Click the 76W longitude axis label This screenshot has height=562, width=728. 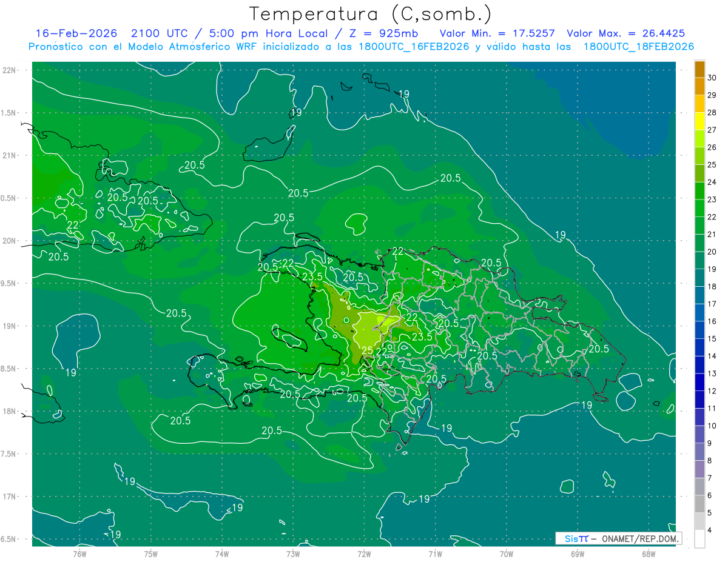(x=80, y=554)
